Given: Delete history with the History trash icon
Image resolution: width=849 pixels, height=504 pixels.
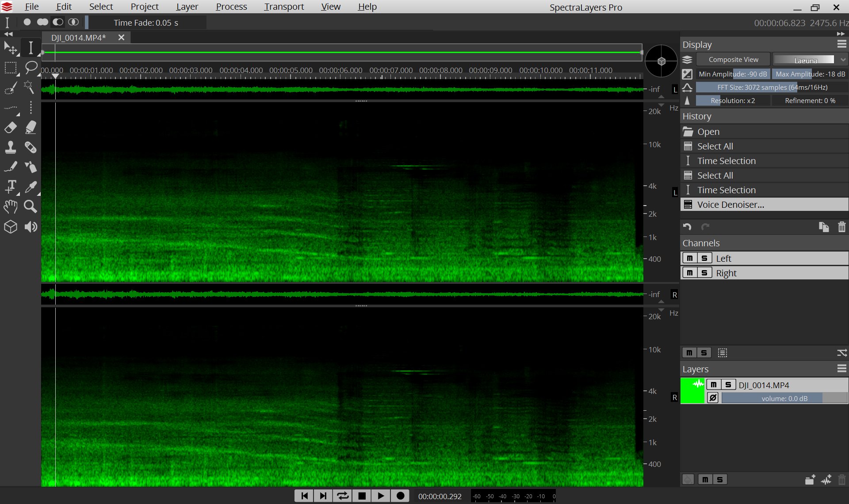Looking at the screenshot, I should tap(842, 227).
